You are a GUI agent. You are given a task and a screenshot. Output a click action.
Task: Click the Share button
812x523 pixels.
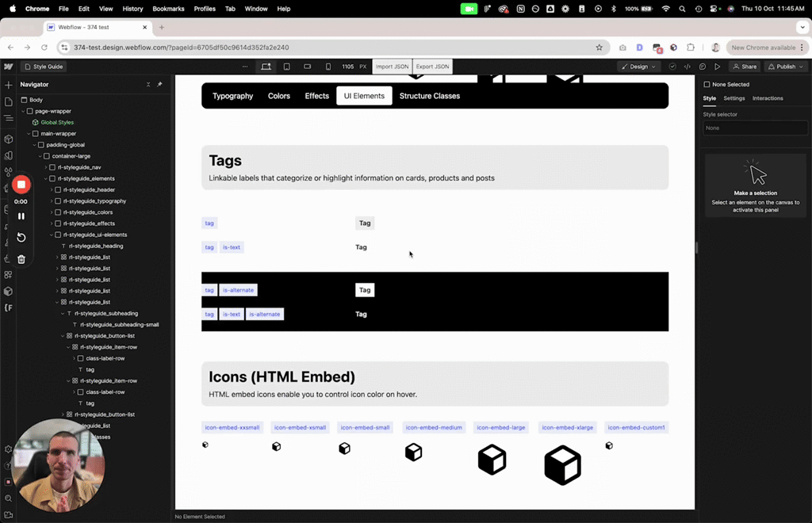[745, 67]
